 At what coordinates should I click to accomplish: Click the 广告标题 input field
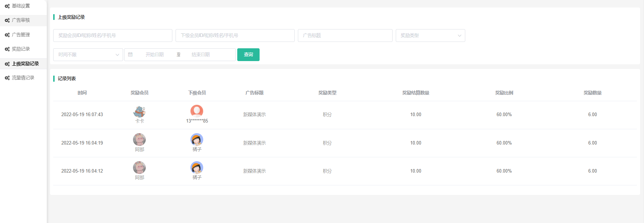(x=345, y=36)
